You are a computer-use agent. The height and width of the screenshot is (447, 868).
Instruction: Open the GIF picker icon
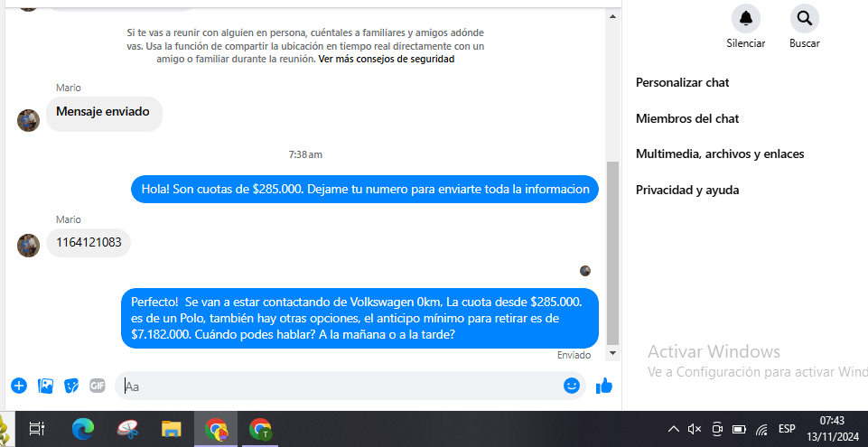pos(98,386)
